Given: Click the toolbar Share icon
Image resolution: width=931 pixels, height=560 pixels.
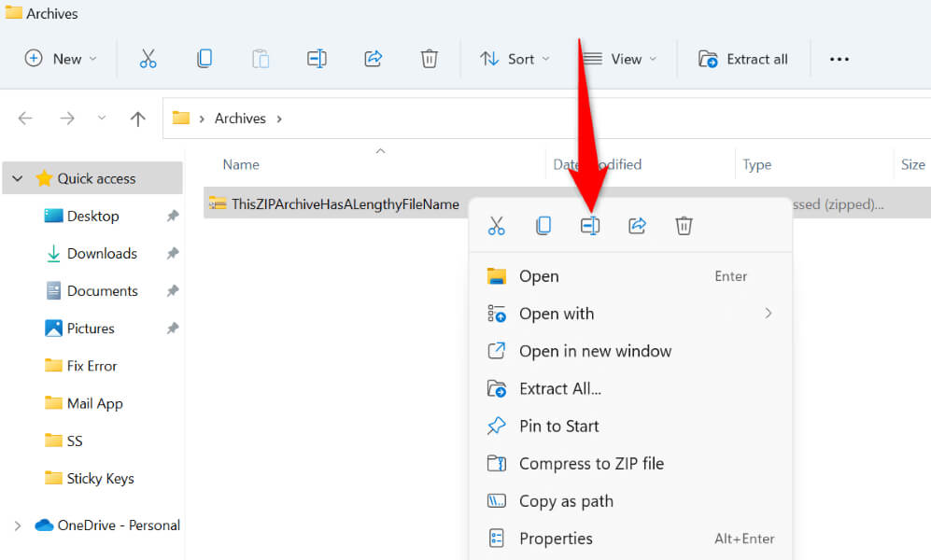Looking at the screenshot, I should (373, 59).
